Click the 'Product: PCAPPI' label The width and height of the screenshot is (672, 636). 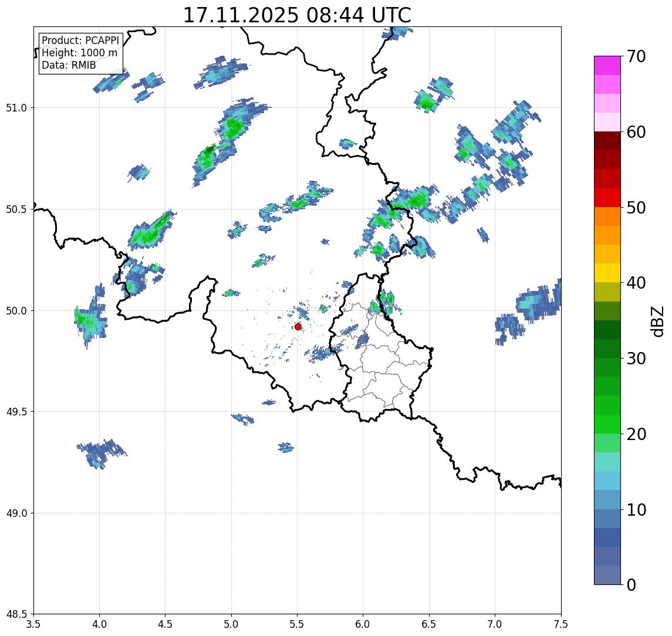[x=80, y=40]
